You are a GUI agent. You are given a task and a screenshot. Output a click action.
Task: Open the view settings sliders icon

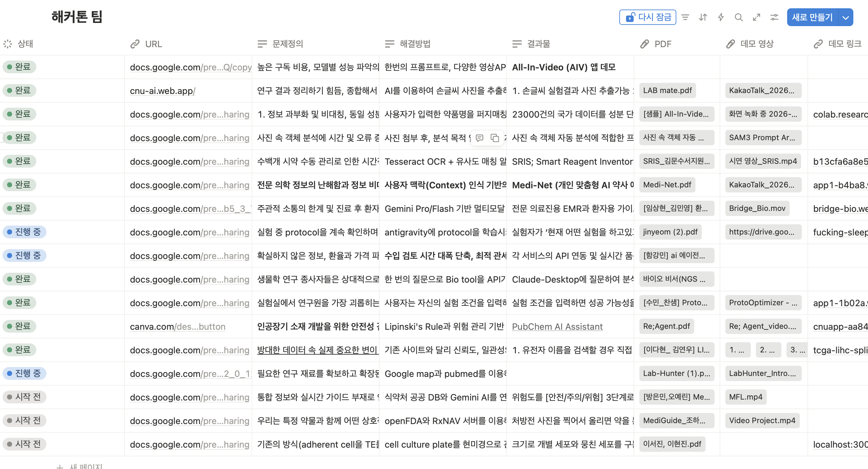point(774,17)
